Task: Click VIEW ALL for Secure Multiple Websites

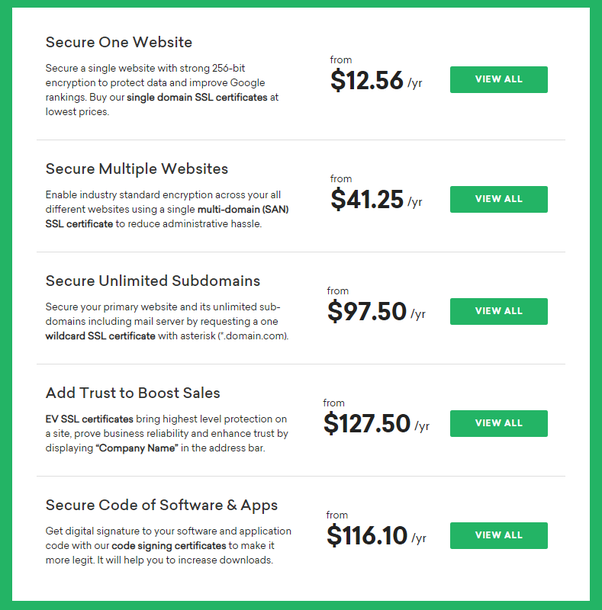Action: pos(498,199)
